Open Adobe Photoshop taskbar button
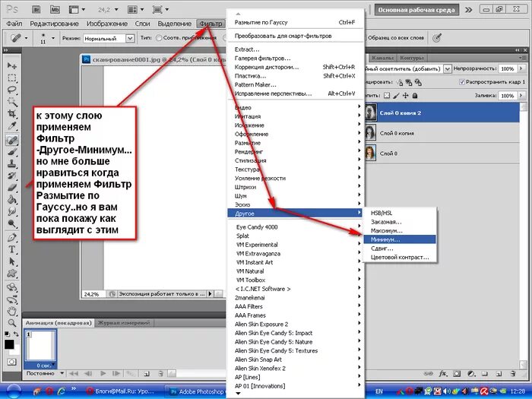This screenshot has height=399, width=532. 197,391
